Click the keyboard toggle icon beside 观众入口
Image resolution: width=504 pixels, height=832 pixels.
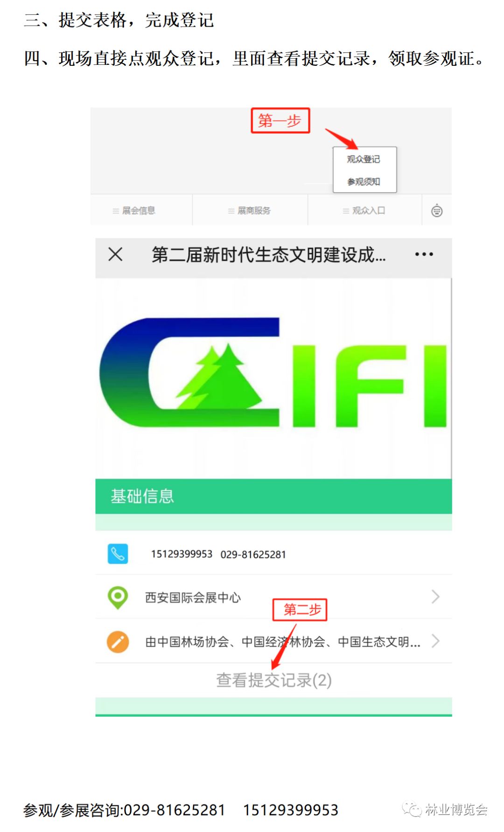pyautogui.click(x=437, y=210)
